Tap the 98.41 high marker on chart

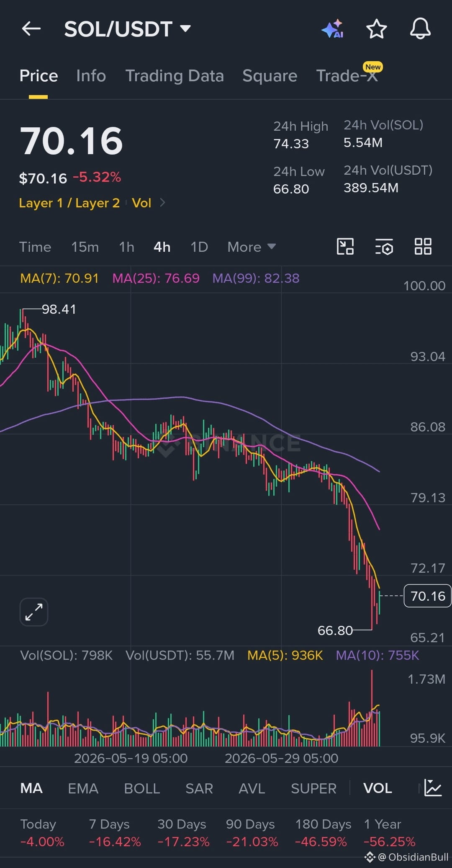click(59, 309)
